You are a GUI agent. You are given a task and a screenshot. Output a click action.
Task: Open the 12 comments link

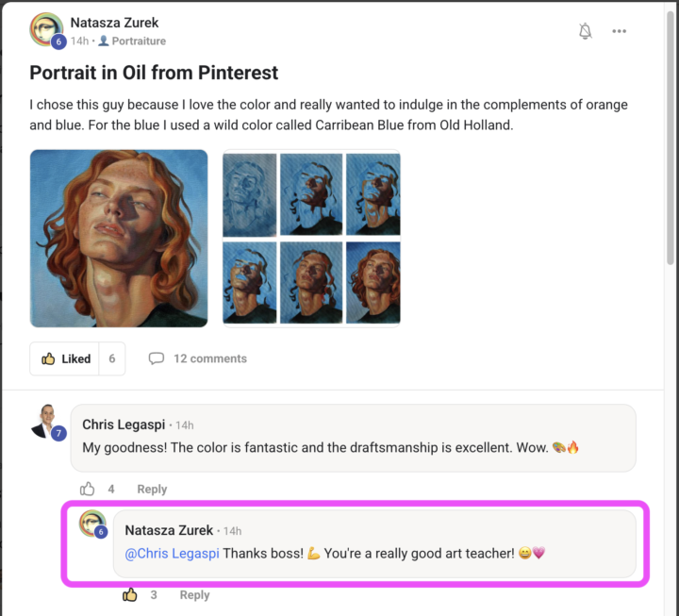(209, 358)
